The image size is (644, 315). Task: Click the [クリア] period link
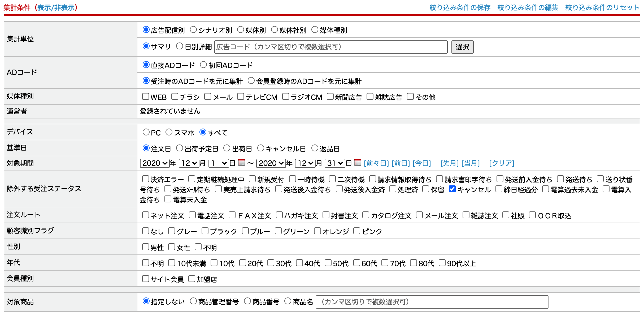[x=502, y=163]
